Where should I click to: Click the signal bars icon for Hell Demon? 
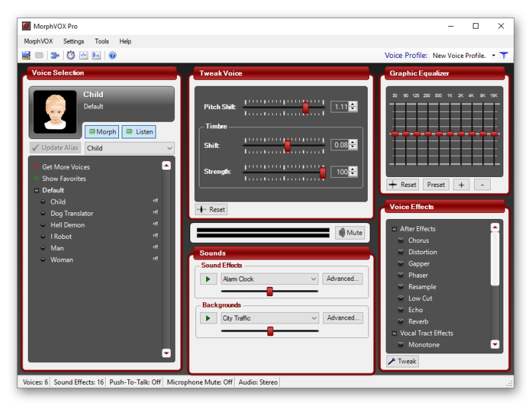point(156,224)
